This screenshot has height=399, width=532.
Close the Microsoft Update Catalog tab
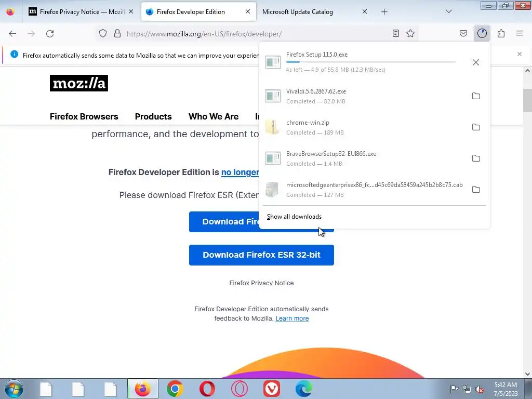365,11
